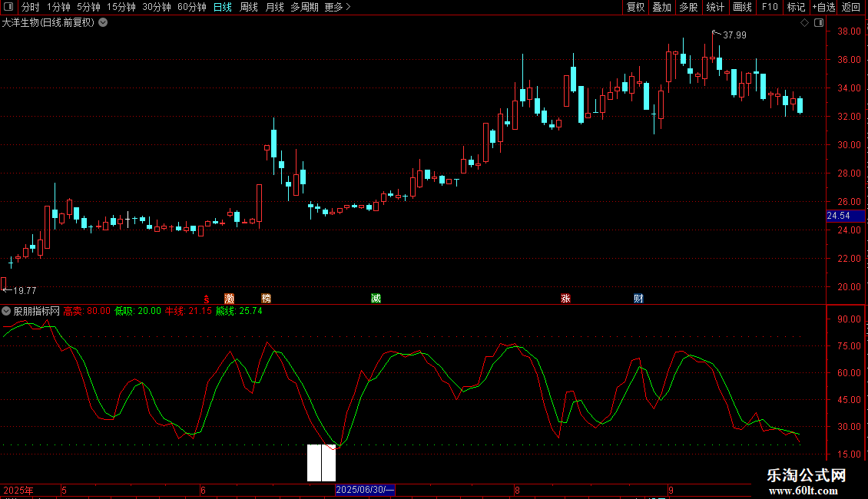Switch to the 周线 weekly period tab
868x499 pixels.
click(249, 7)
